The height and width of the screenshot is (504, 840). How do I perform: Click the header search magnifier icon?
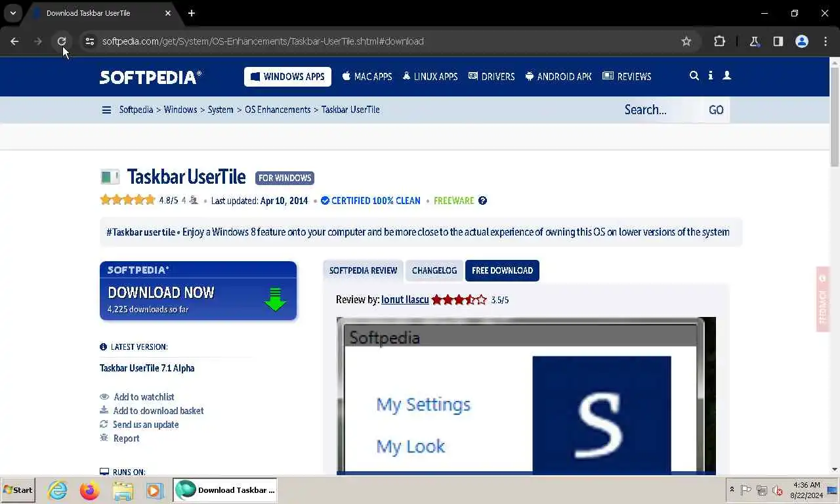pos(694,75)
